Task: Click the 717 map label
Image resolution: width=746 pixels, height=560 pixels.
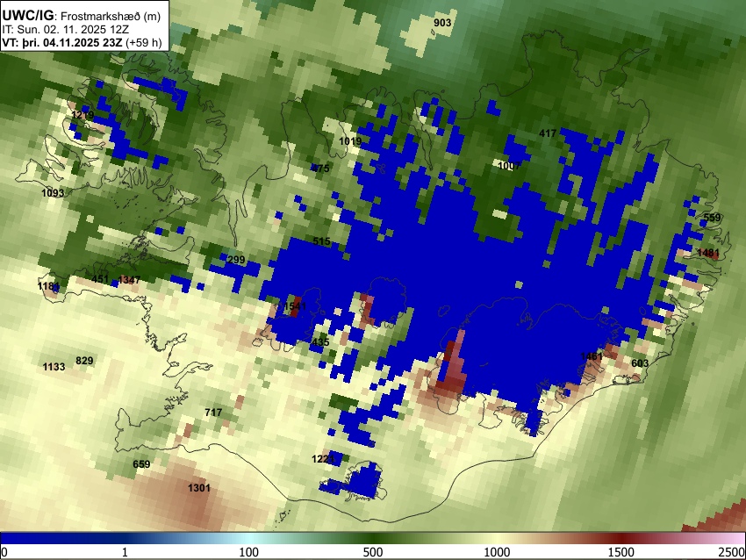Action: 213,412
